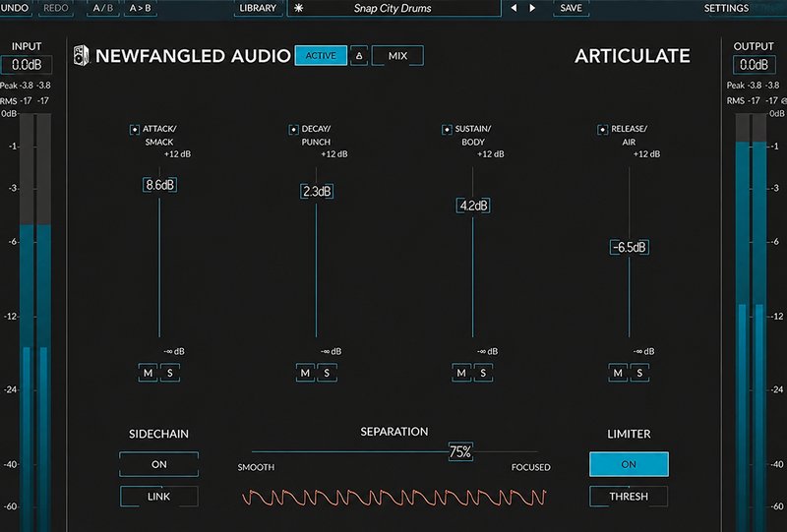Click the REDO button
This screenshot has width=787, height=532.
56,8
